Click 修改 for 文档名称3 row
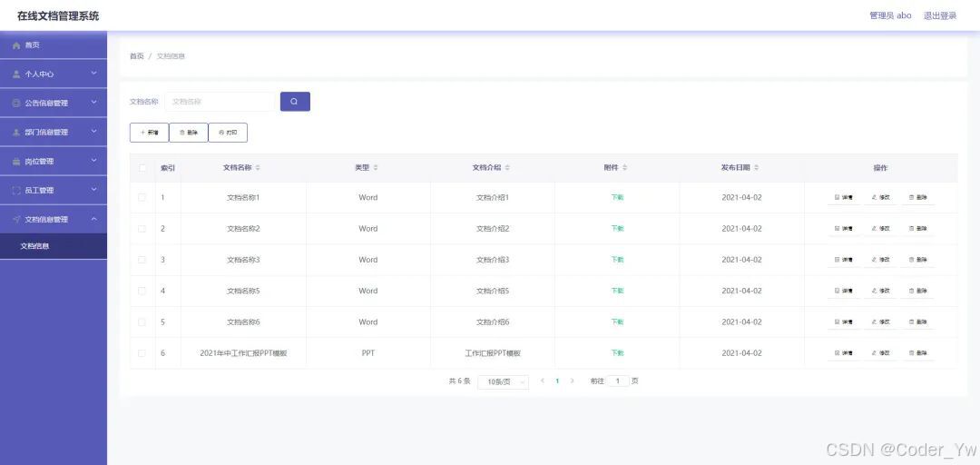Screen dimensions: 980x465 tap(880, 260)
